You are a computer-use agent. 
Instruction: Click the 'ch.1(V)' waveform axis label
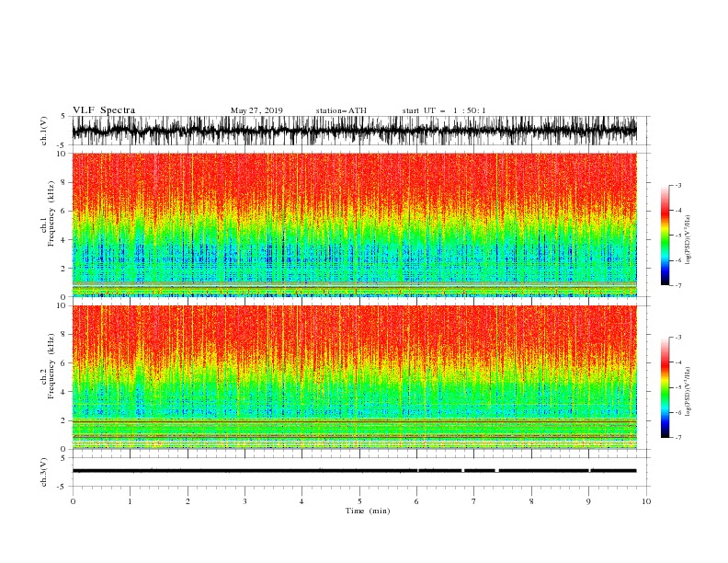44,131
